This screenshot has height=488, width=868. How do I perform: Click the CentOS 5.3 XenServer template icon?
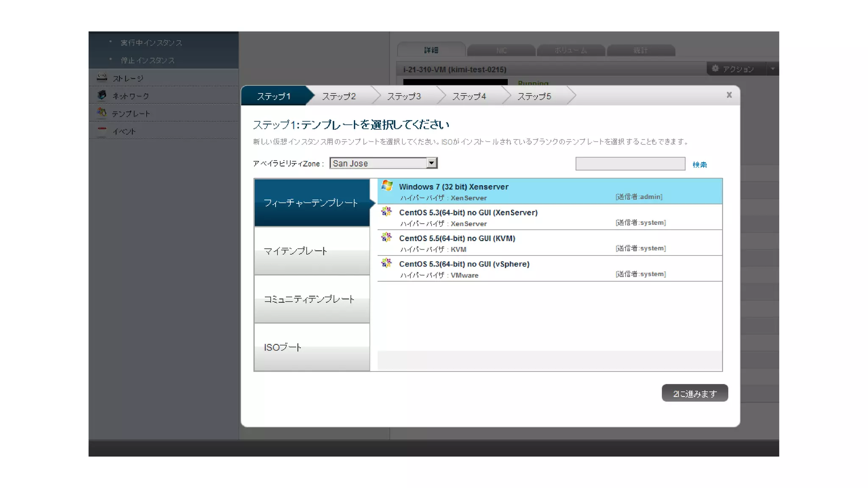click(386, 211)
